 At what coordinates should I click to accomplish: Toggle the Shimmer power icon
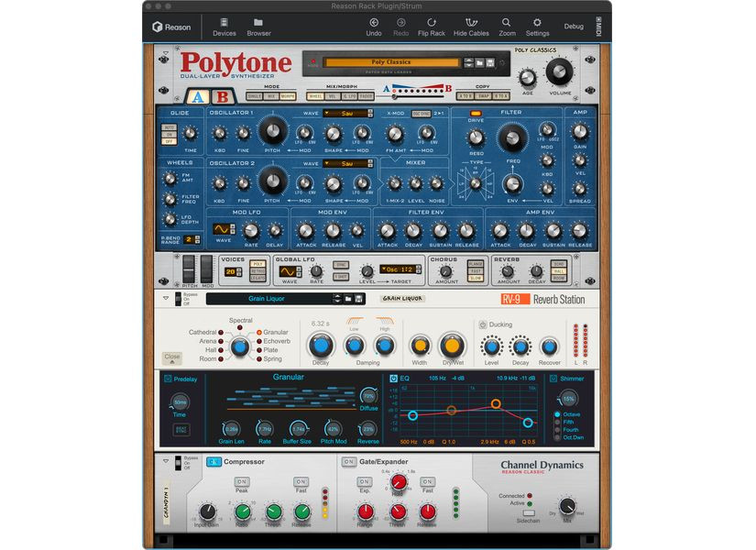point(553,379)
